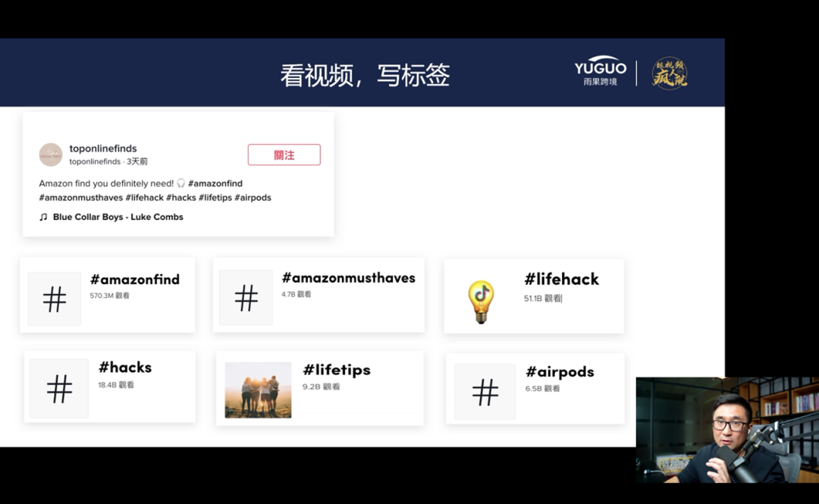This screenshot has height=504, width=819.
Task: Click the music note icon near Luke Combs
Action: (43, 217)
